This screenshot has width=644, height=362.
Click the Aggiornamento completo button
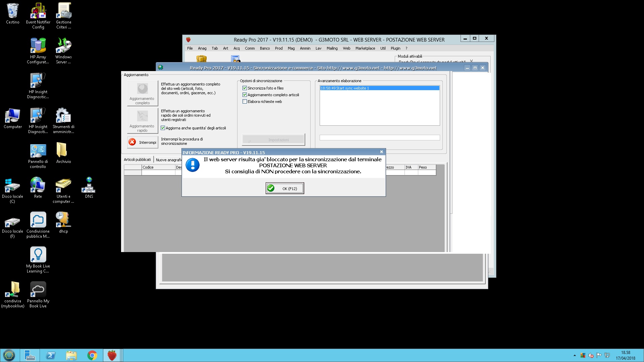click(x=142, y=93)
